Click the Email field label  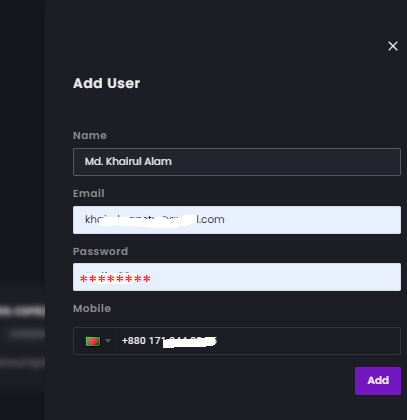(x=89, y=193)
